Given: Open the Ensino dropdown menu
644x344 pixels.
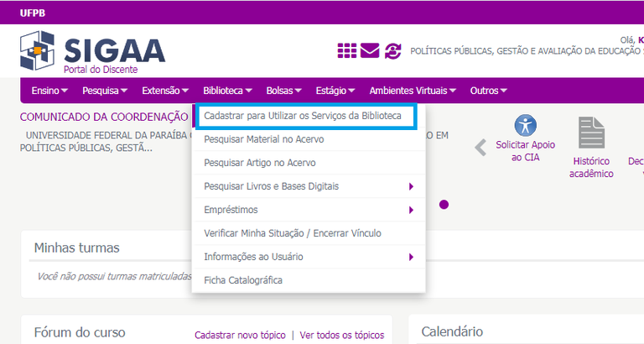Looking at the screenshot, I should [49, 91].
